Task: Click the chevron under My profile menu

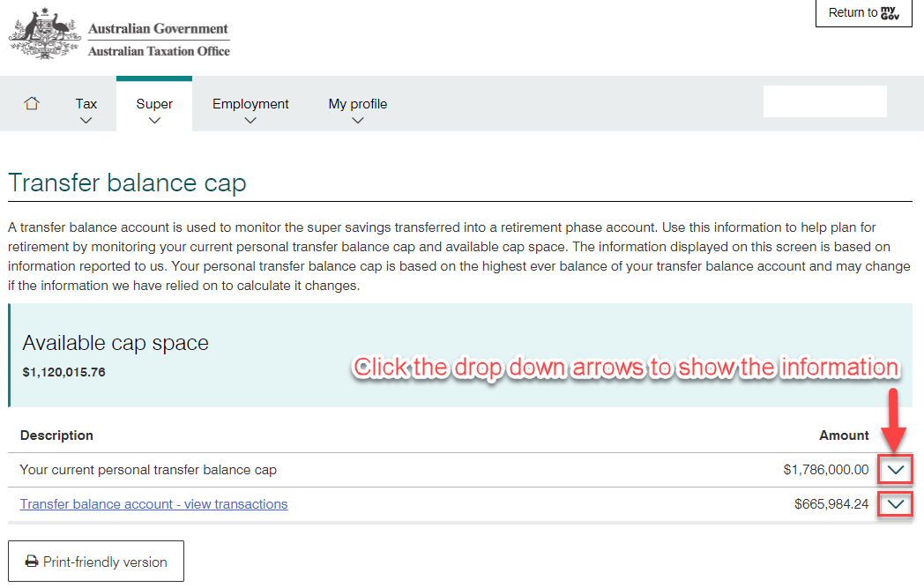Action: (357, 120)
